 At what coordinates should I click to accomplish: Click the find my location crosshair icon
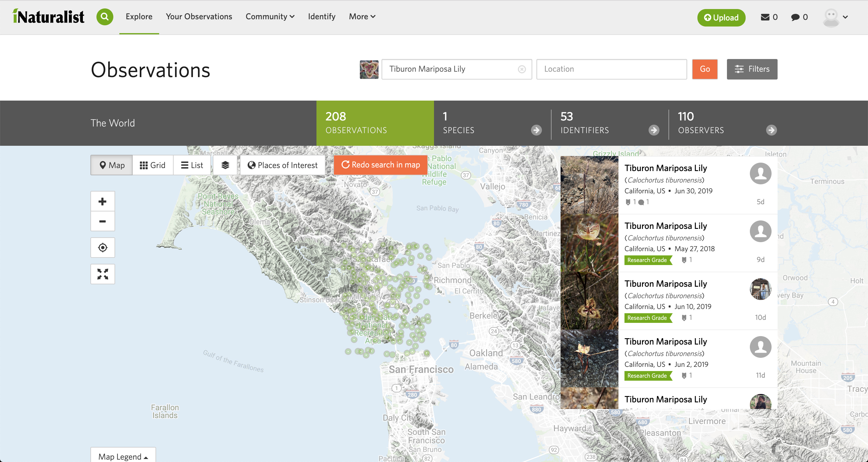coord(102,248)
